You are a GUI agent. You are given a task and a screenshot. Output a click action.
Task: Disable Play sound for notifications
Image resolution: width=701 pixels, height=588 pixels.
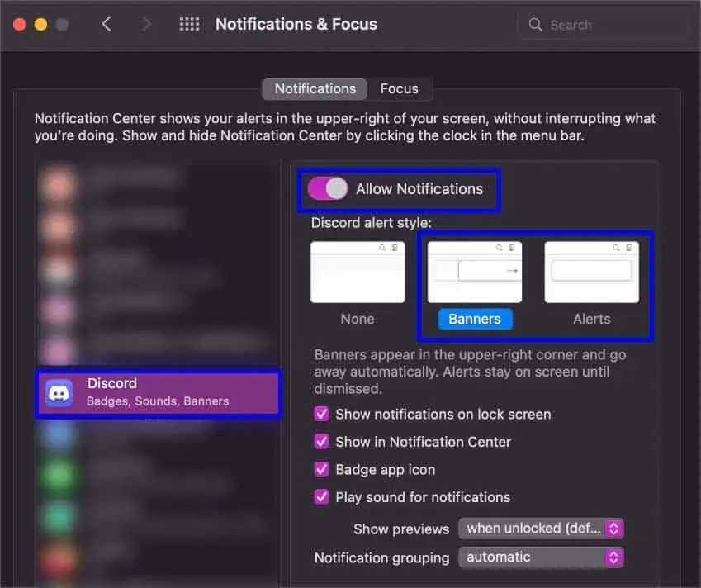click(x=321, y=497)
